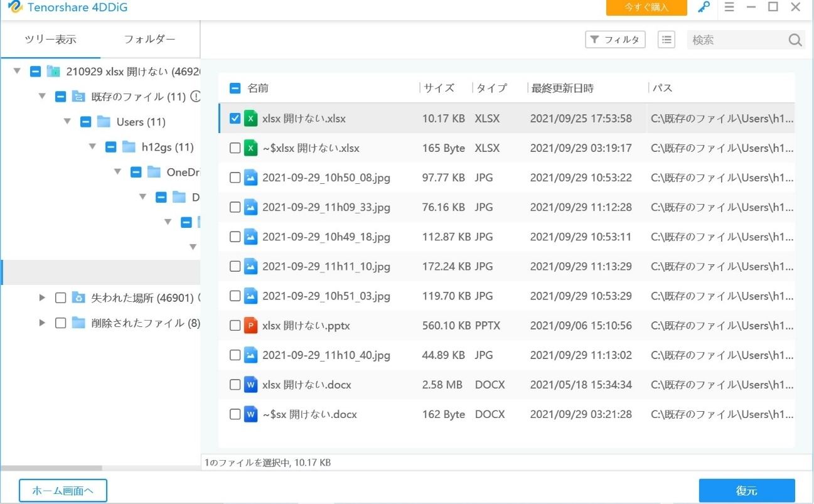Check the 2021-09-29_11h09_33.jpg checkbox

click(235, 207)
